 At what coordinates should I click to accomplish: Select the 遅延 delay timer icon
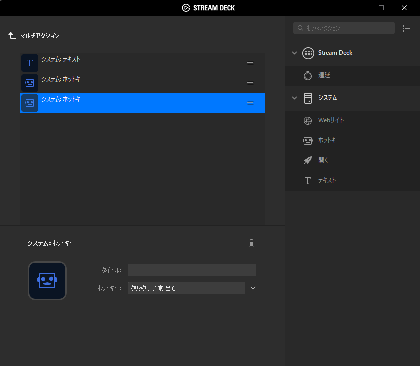pos(308,75)
